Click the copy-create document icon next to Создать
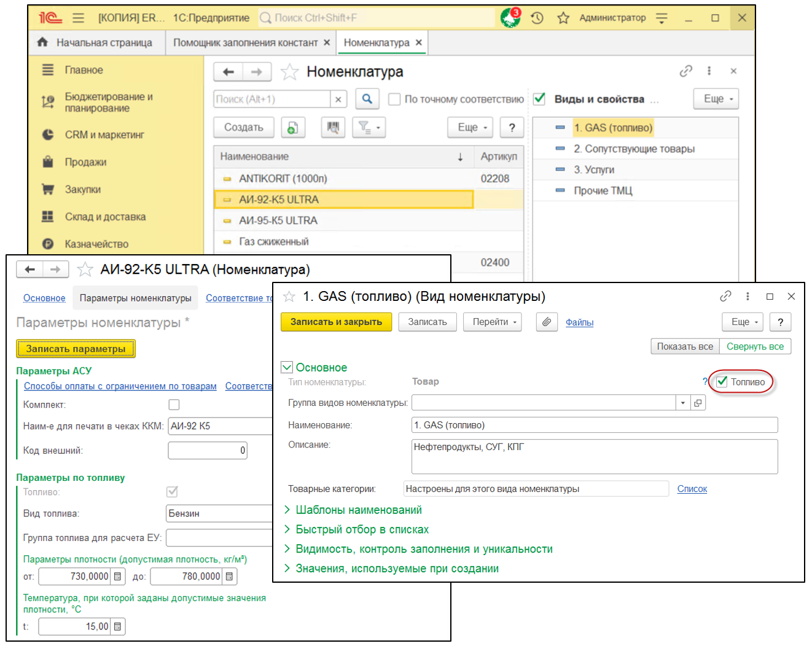812x646 pixels. tap(293, 127)
